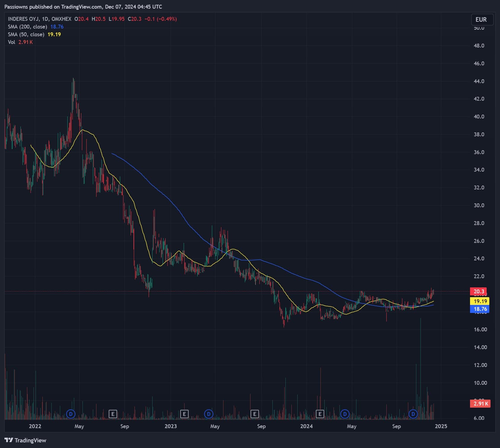
Task: Click the red 2.91 K volume label
Action: [480, 403]
